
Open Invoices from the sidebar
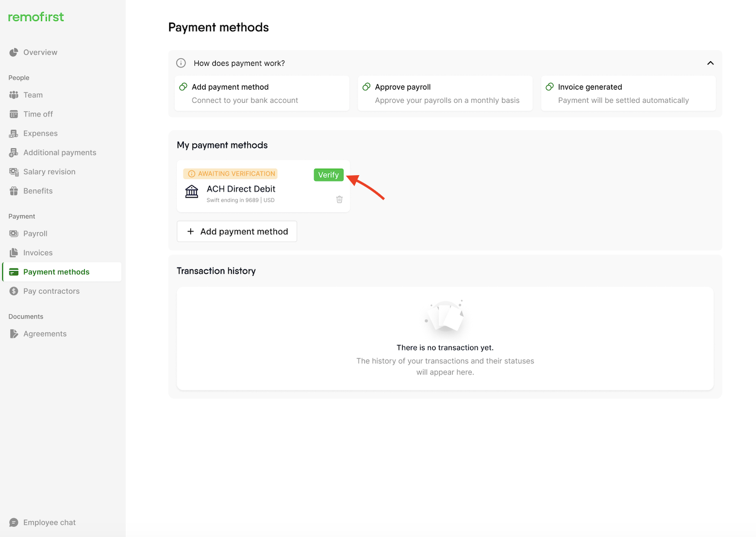pyautogui.click(x=37, y=253)
